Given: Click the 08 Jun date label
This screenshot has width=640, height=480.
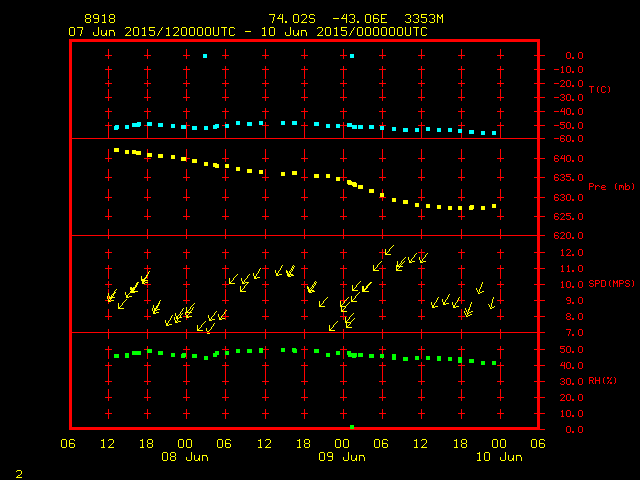Looking at the screenshot, I should [185, 457].
